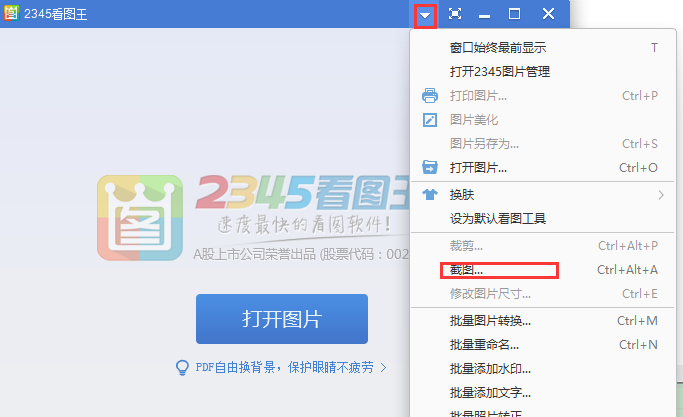The image size is (683, 417).
Task: Choose 图片另存为... menu entry
Action: [x=542, y=144]
